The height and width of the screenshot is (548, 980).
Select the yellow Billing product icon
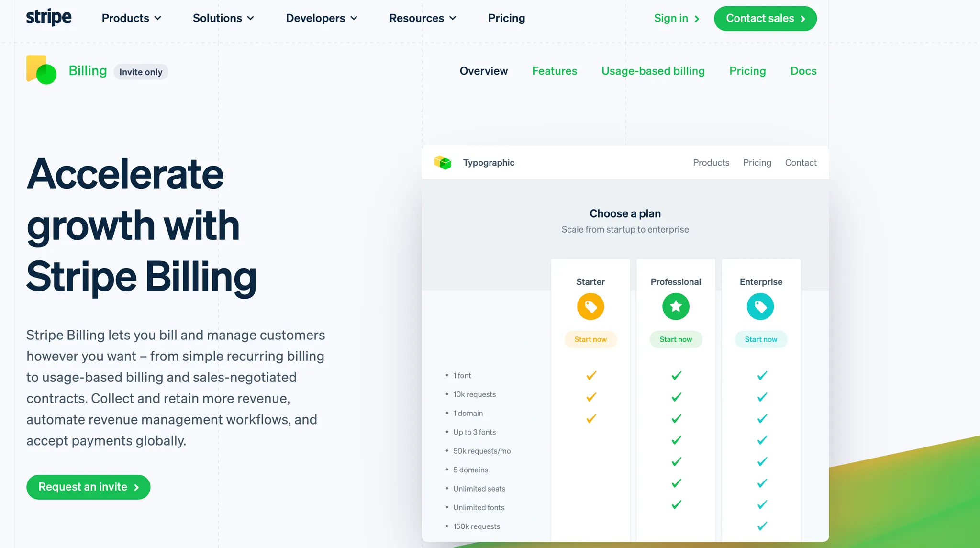click(41, 69)
